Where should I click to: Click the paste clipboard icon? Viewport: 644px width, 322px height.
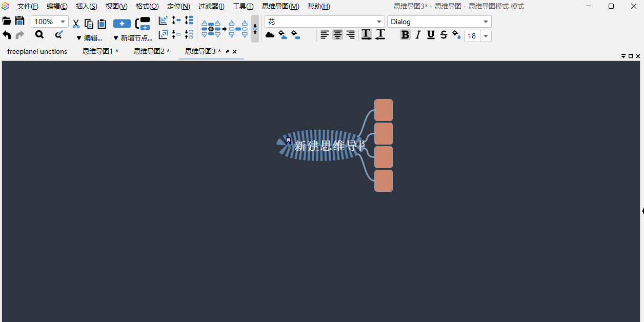point(102,24)
